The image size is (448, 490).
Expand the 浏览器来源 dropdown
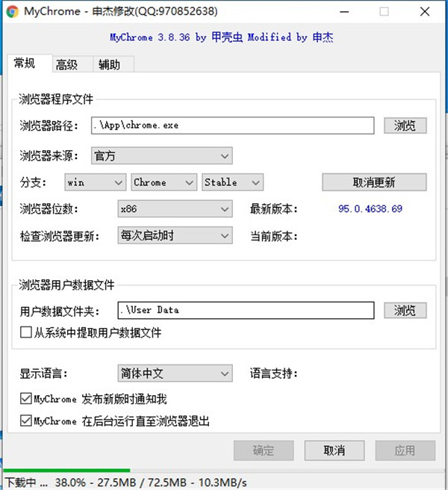tap(161, 156)
